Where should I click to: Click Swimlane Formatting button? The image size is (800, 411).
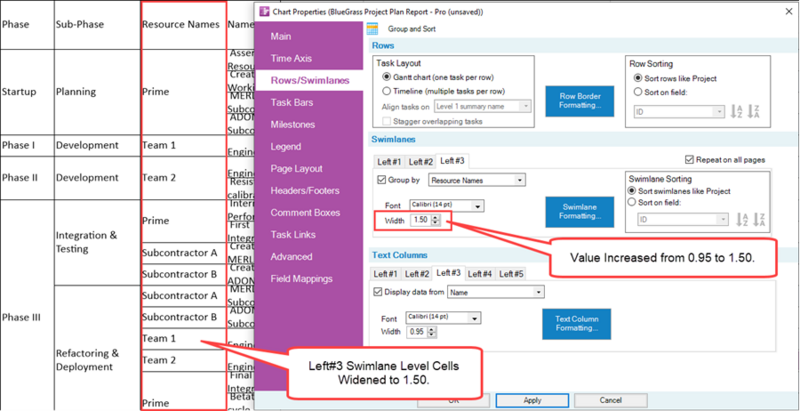click(580, 212)
